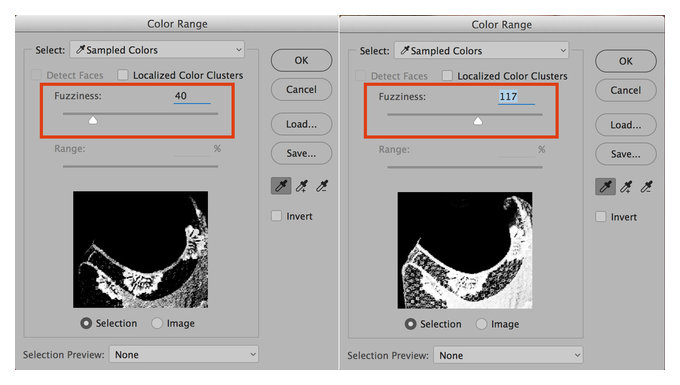
Task: Select Subtract from Sample eyedropper in right dialog
Action: [647, 187]
